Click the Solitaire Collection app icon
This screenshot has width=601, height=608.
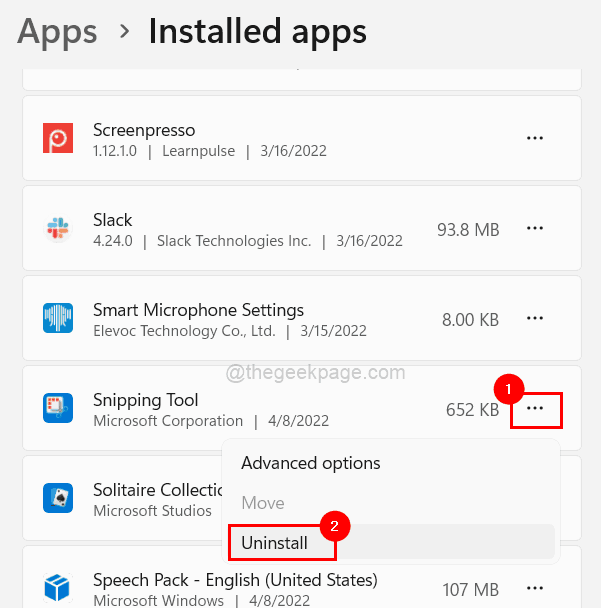click(58, 497)
